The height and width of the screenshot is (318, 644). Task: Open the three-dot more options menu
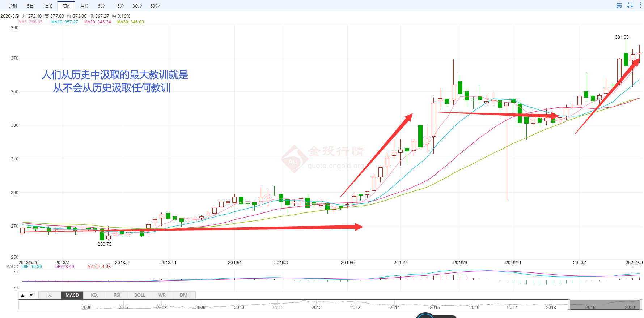640,5
